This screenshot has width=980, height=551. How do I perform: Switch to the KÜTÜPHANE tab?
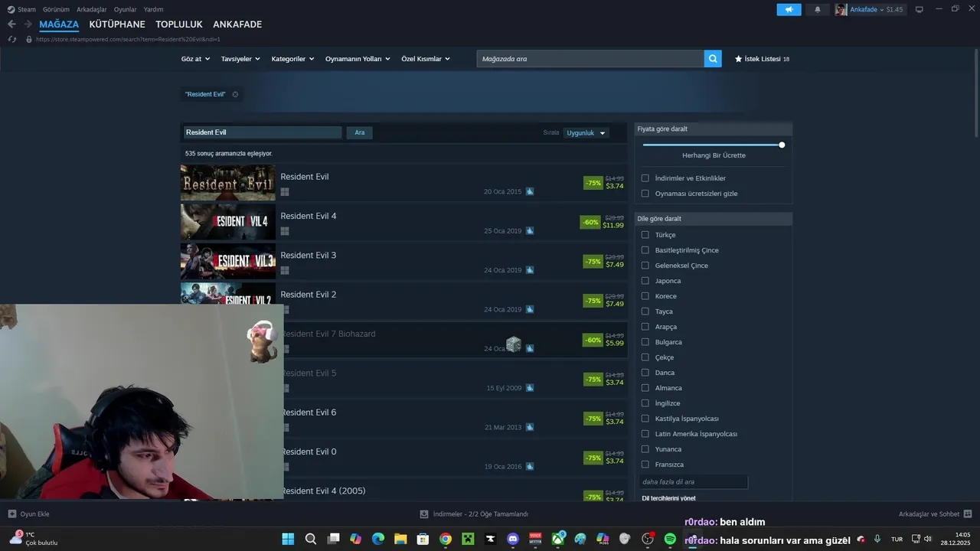(117, 24)
